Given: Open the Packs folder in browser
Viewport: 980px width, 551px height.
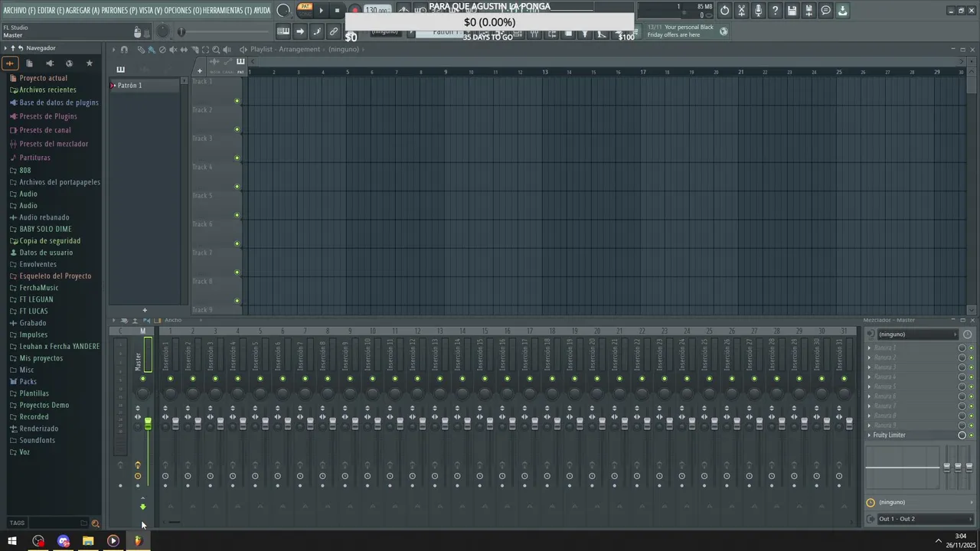Looking at the screenshot, I should (28, 381).
